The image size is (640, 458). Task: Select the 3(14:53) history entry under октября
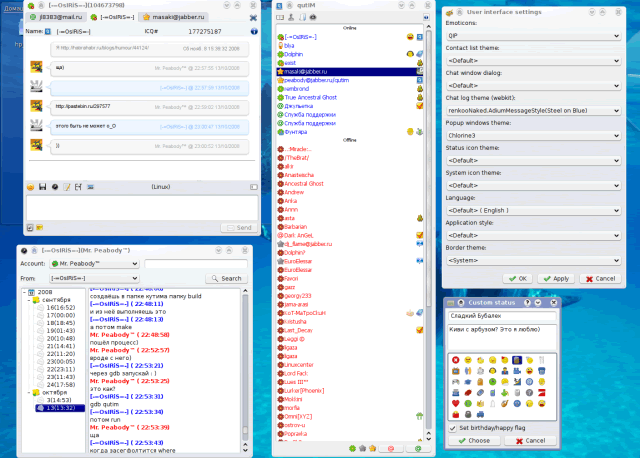click(59, 400)
